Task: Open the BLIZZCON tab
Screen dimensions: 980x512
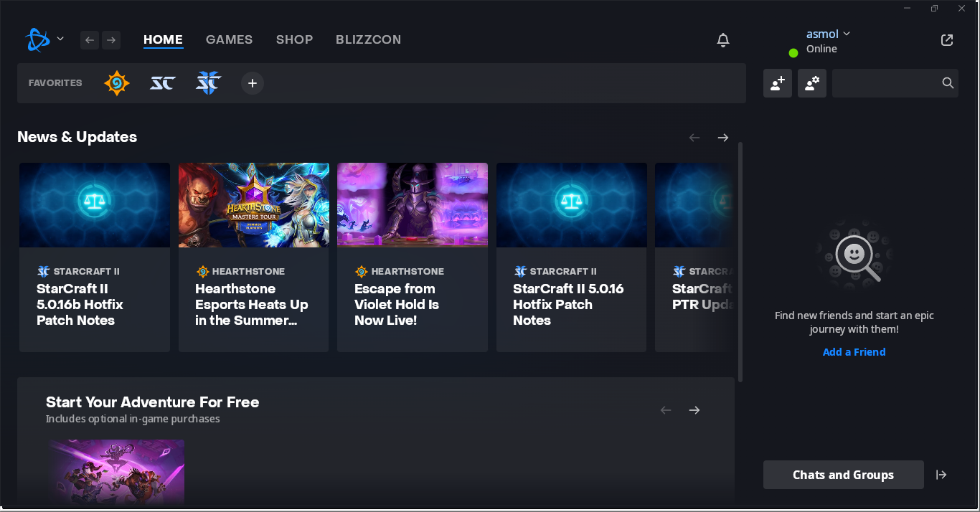Action: click(368, 39)
